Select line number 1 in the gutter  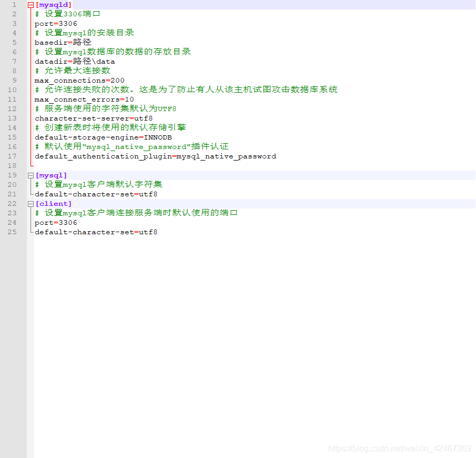point(14,4)
